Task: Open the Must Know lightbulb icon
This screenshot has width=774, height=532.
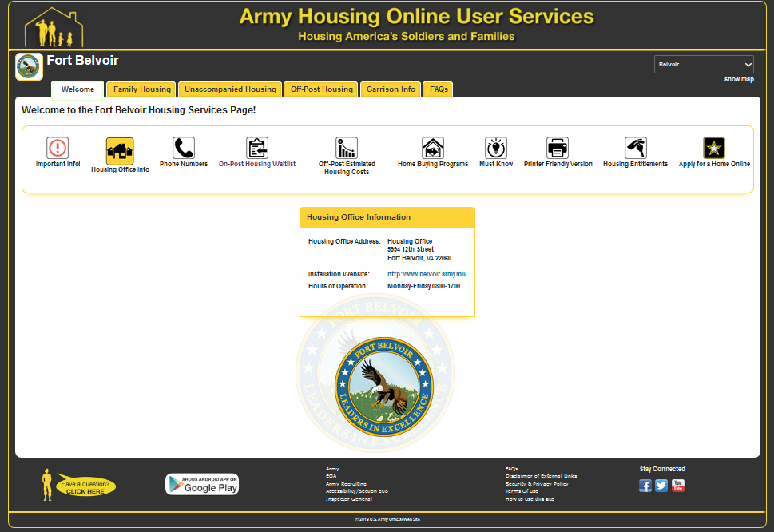Action: (x=496, y=148)
